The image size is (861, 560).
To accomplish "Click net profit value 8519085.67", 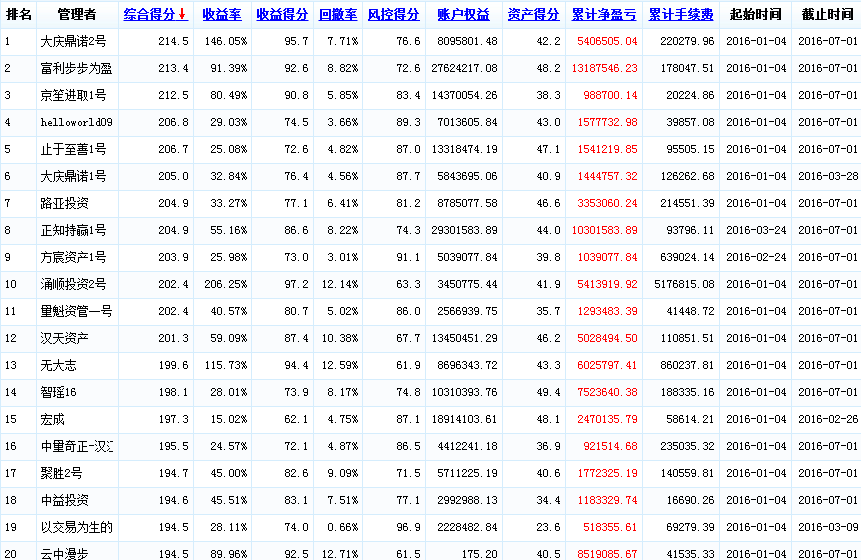I will 607,554.
